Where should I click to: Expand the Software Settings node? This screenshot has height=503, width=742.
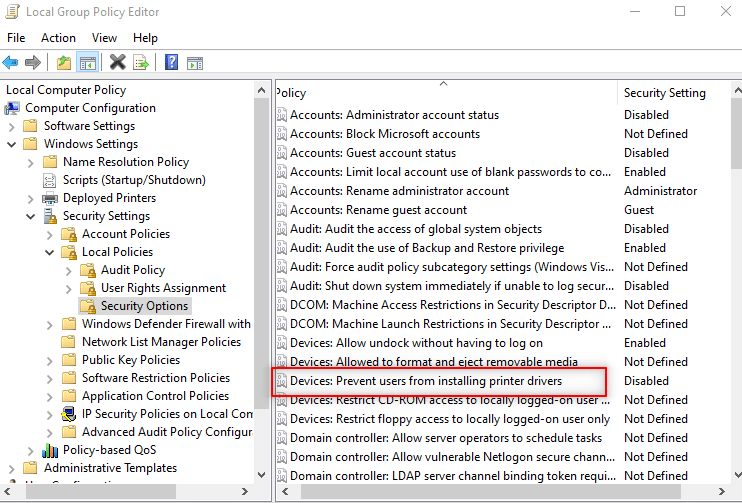[12, 127]
